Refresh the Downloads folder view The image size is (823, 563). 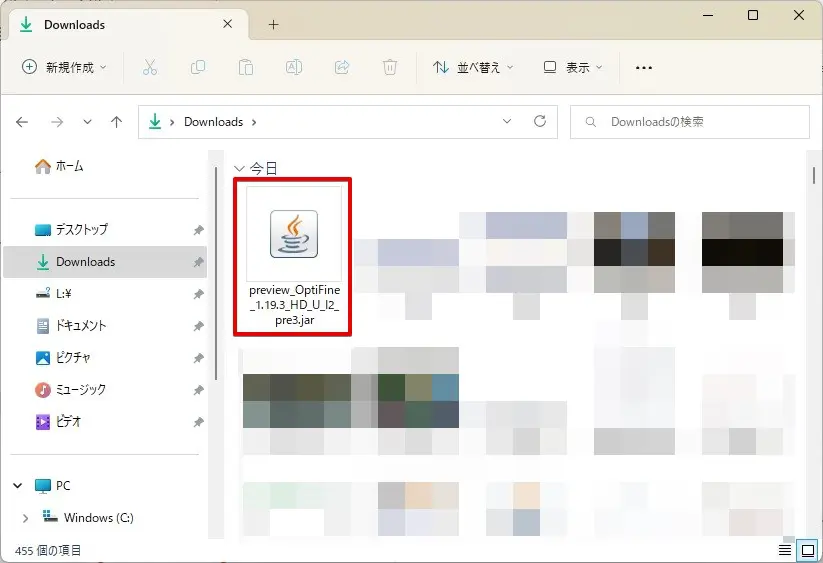point(540,121)
